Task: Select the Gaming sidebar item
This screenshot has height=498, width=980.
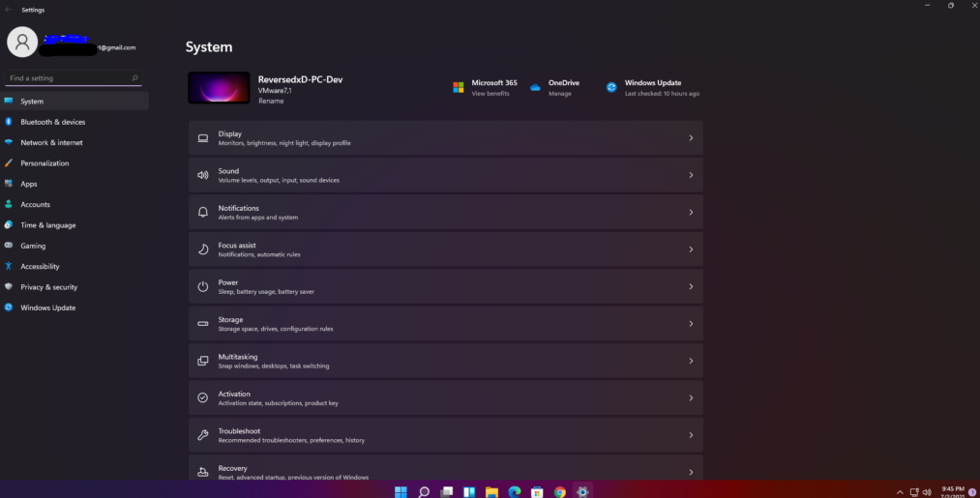Action: 33,246
